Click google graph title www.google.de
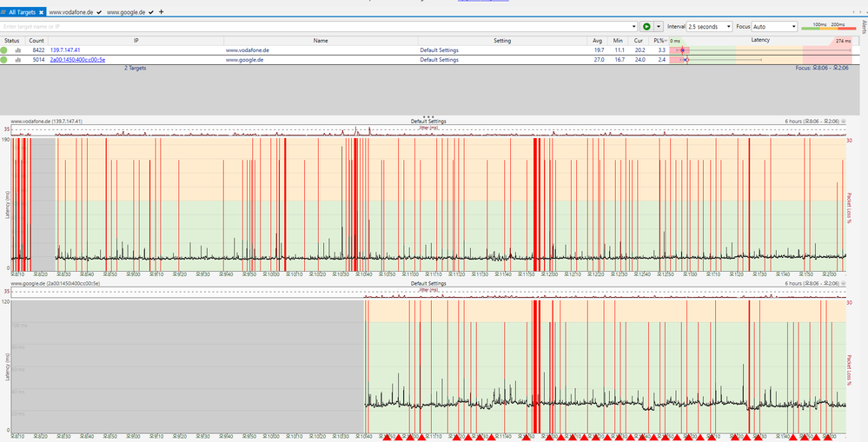The height and width of the screenshot is (442, 868). click(x=56, y=283)
